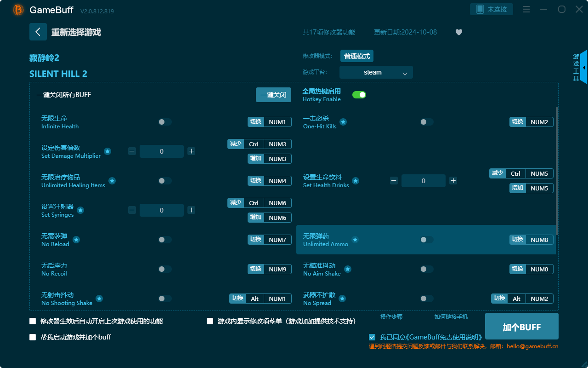
Task: Click the star next to Set Syringes
Action: click(80, 210)
